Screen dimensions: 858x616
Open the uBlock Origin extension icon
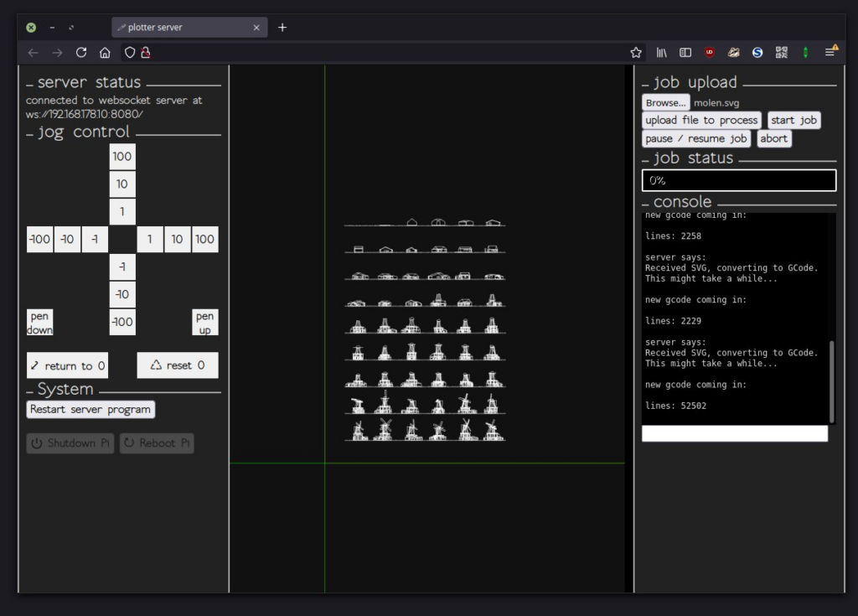pos(709,53)
